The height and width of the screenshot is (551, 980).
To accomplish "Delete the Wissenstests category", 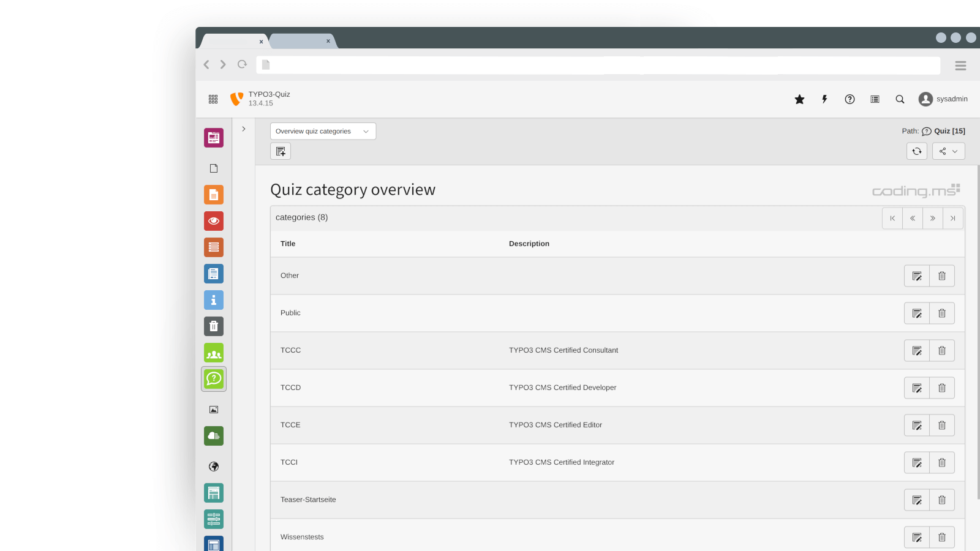I will pos(942,538).
